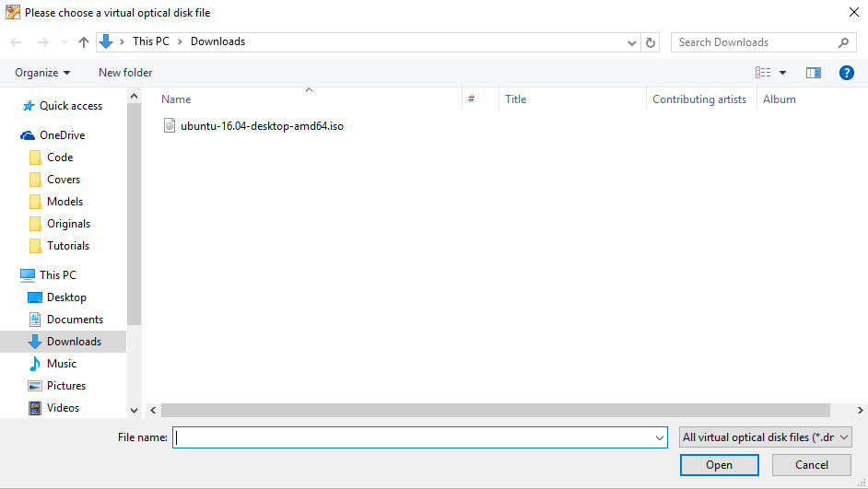Open the Tutorials folder
The height and width of the screenshot is (489, 868).
[68, 246]
